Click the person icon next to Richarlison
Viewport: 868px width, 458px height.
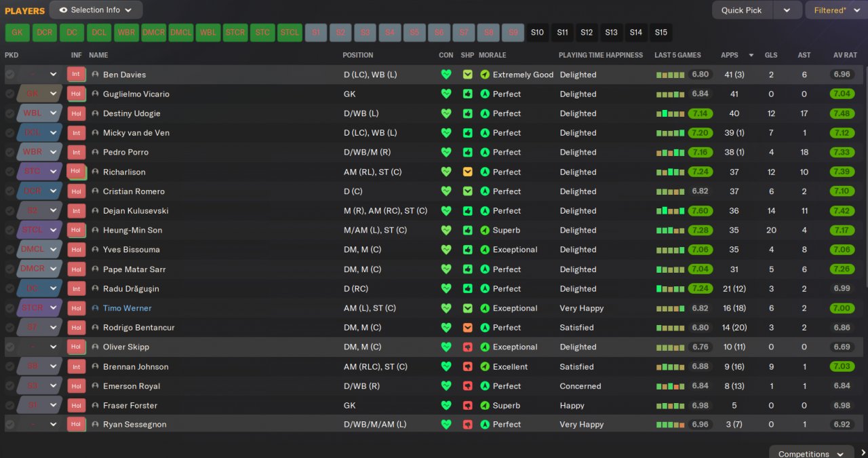click(95, 172)
